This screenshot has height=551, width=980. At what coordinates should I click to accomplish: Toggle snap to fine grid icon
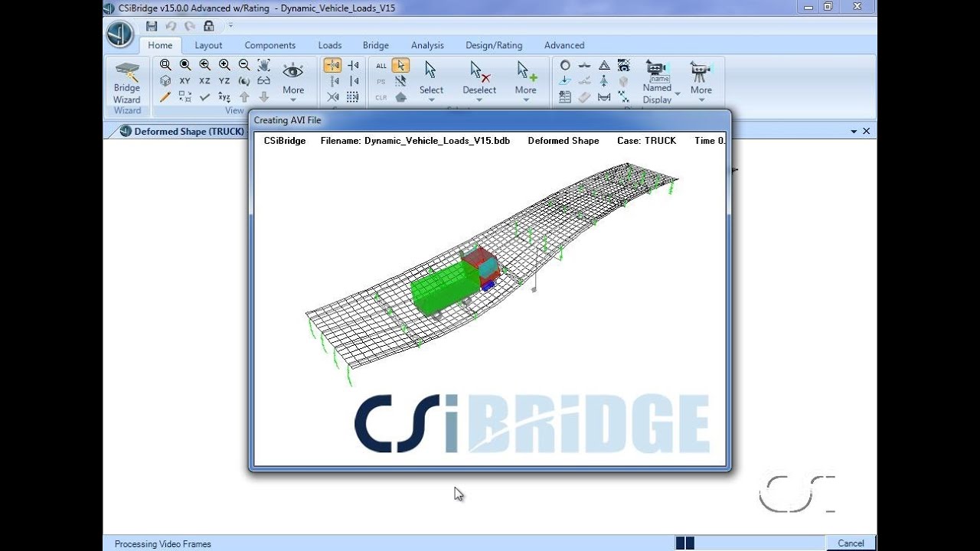pyautogui.click(x=353, y=97)
